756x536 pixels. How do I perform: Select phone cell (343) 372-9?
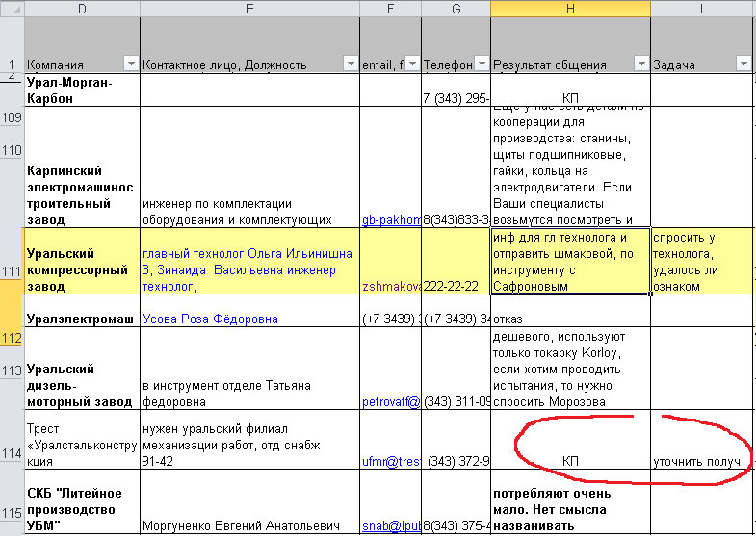[456, 440]
